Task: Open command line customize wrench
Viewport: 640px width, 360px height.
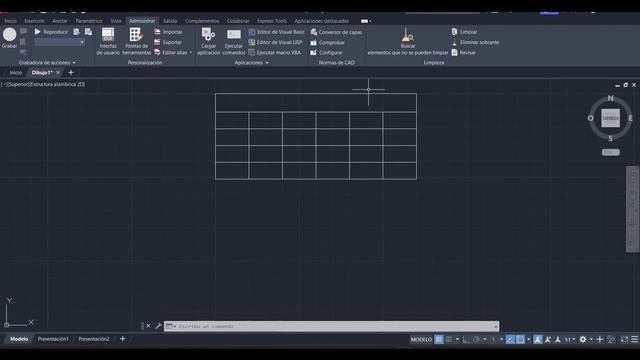Action: coord(158,326)
